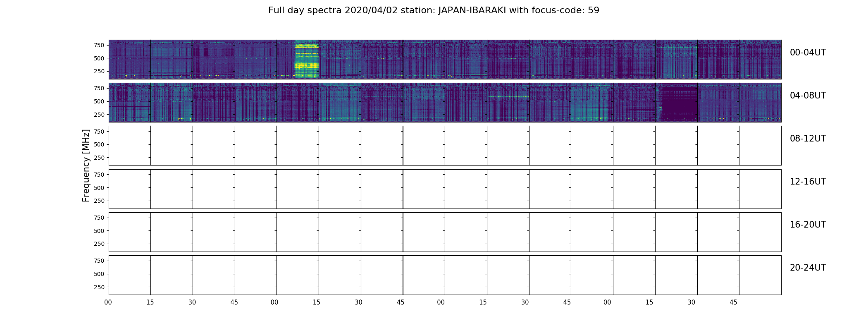868x331 pixels.
Task: Click the 500 tick label of the 08-12UT row
Action: [99, 144]
